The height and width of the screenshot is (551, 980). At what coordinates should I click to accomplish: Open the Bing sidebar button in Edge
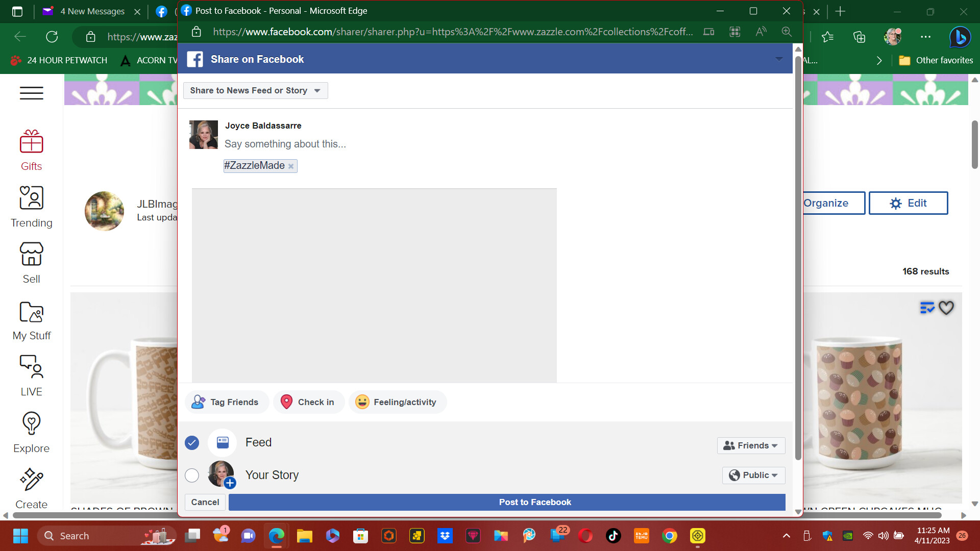[x=960, y=37]
